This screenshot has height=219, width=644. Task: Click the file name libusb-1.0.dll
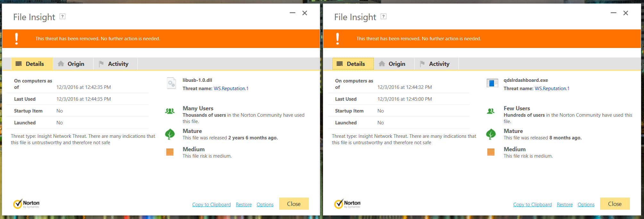pos(197,80)
